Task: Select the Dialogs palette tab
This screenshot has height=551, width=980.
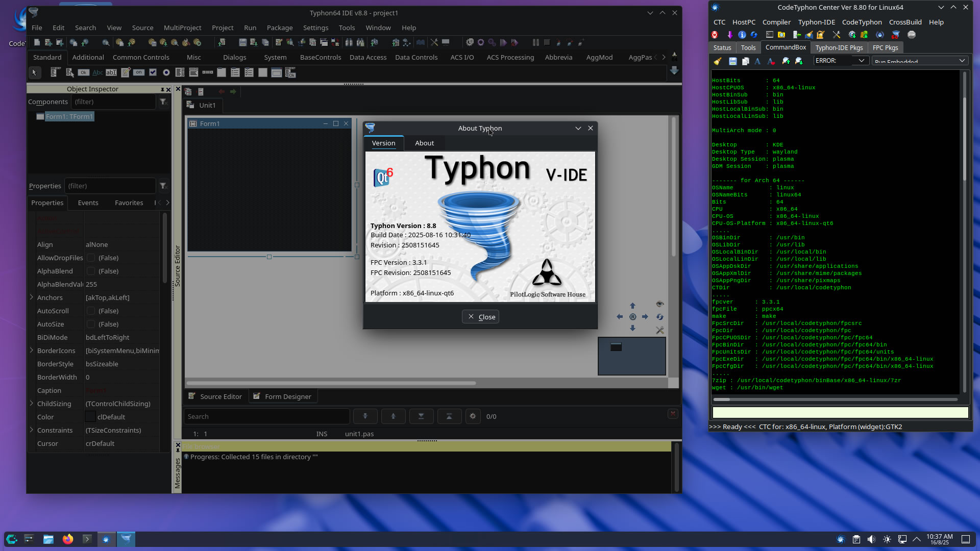Action: coord(234,57)
